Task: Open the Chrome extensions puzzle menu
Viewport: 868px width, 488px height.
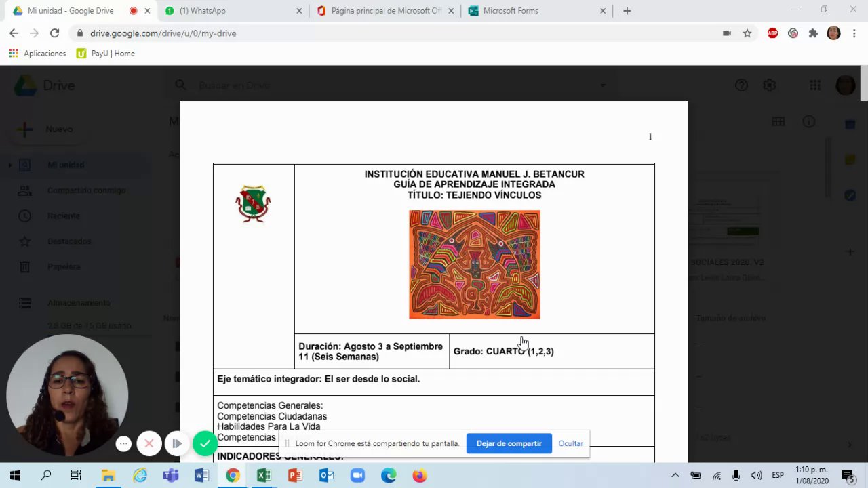Action: coord(813,33)
